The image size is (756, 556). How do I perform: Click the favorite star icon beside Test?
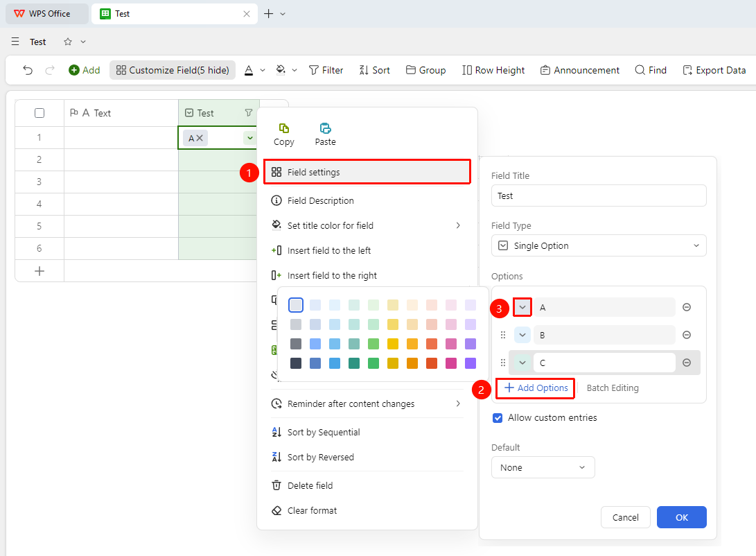68,42
